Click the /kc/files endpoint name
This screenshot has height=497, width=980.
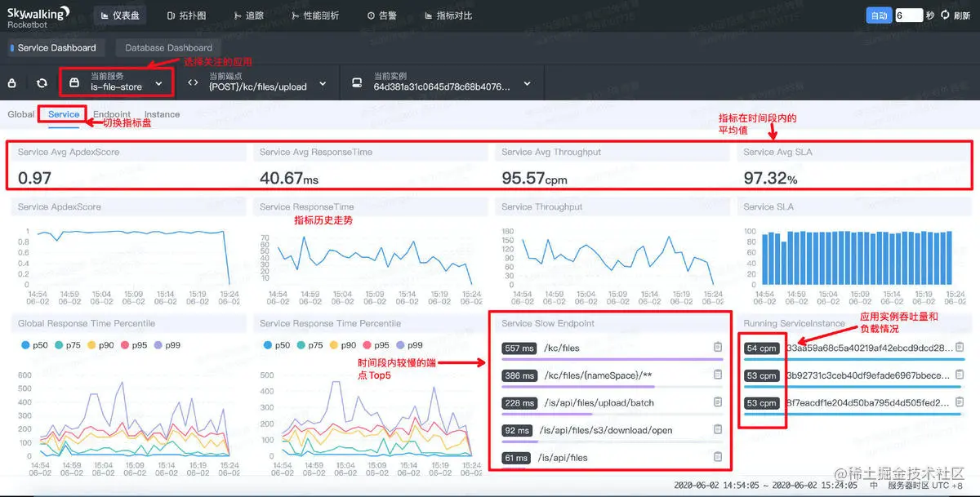(562, 348)
